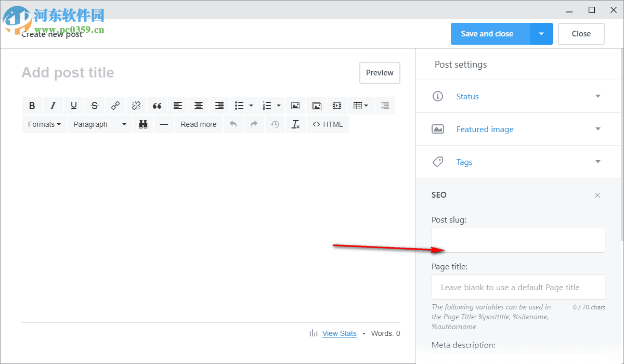Insert a bulleted list
Viewport: 624px width, 364px height.
click(x=239, y=106)
